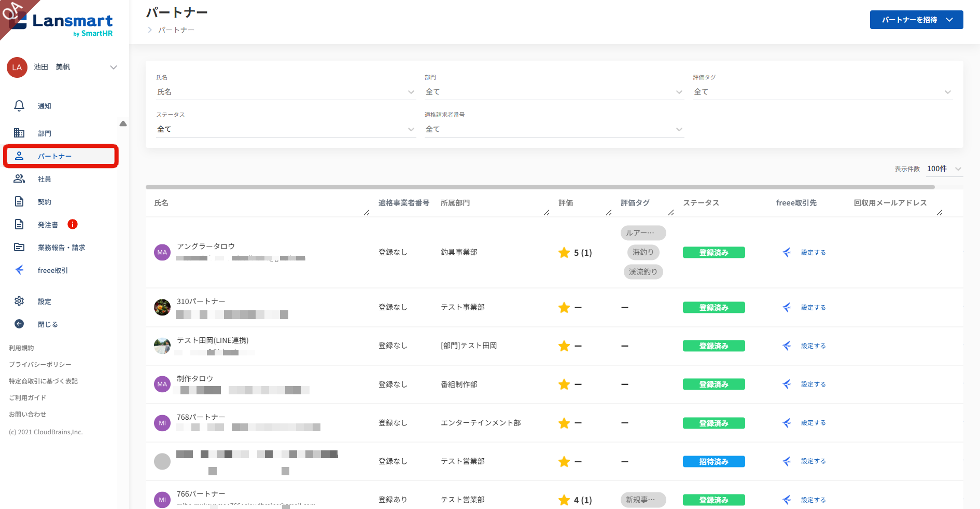980x509 pixels.
Task: Open the 評価タグ filter dropdown
Action: [x=823, y=92]
